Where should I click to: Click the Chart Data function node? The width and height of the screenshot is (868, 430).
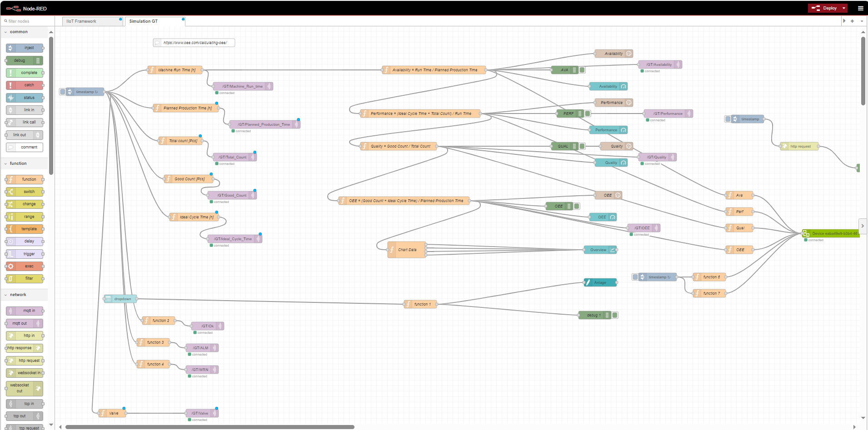click(407, 250)
